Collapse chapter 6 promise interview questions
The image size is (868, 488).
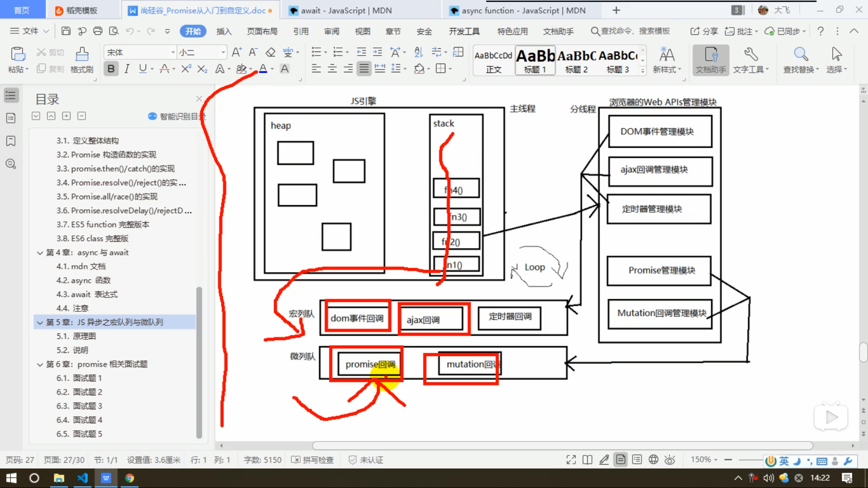40,364
